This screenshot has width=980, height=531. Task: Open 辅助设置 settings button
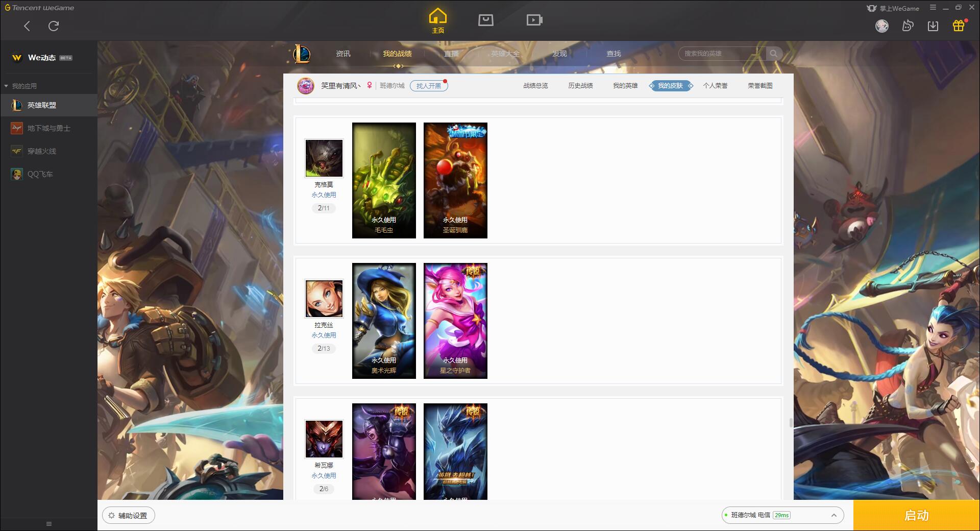pos(129,516)
